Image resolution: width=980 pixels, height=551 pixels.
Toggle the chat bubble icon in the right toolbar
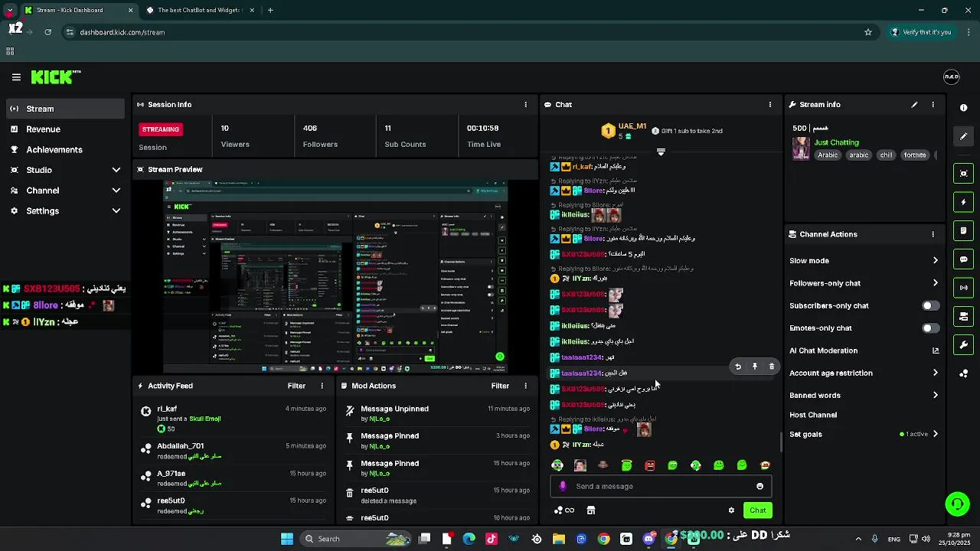[964, 259]
